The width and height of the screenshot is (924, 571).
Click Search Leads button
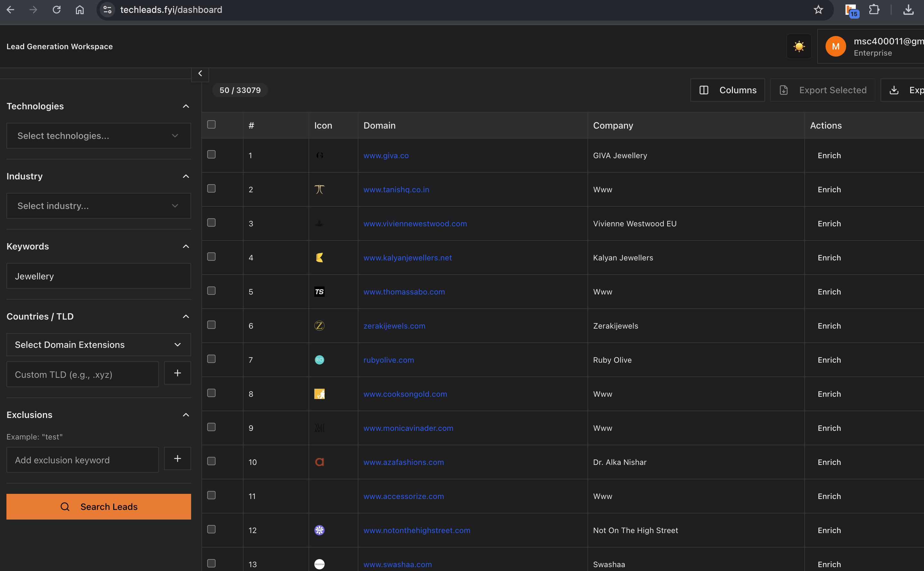click(x=99, y=506)
